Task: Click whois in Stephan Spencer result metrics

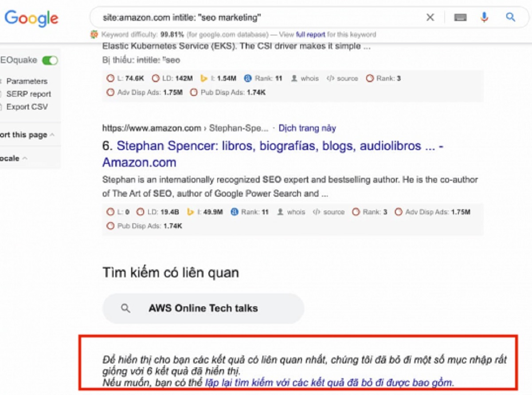Action: 290,212
